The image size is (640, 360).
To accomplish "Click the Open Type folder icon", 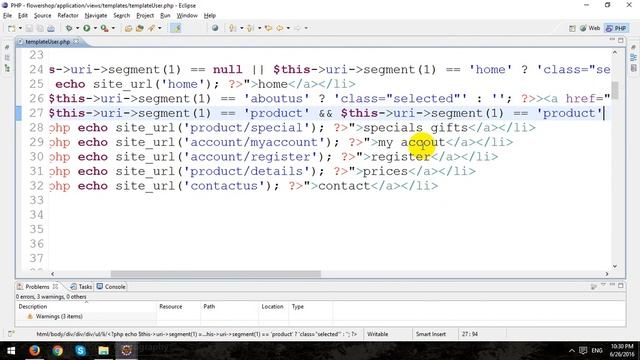I will (128, 28).
